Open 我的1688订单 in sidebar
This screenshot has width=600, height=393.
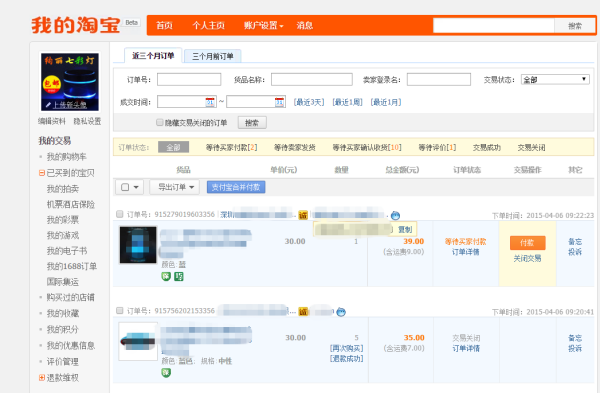tap(72, 266)
